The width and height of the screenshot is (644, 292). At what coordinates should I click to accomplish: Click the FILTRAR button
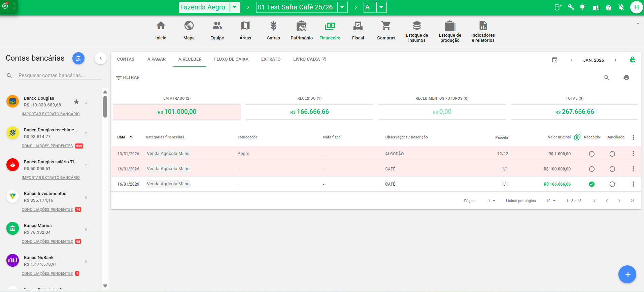(128, 77)
